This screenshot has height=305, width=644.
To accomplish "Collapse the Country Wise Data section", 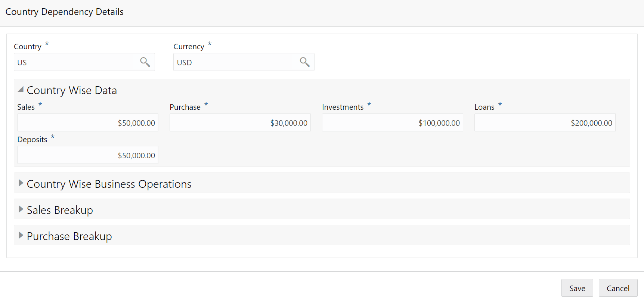I will (21, 90).
